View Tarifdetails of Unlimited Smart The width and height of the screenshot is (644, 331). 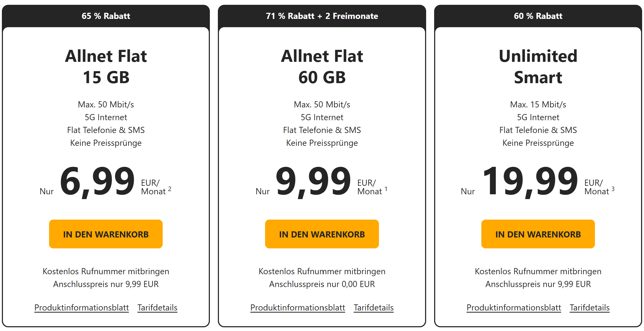590,308
